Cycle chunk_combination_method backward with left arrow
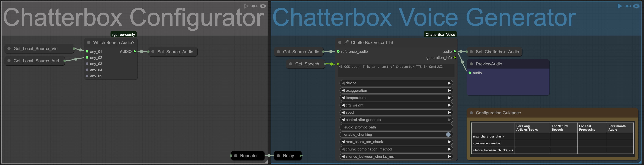The width and height of the screenshot is (644, 165). click(x=343, y=149)
